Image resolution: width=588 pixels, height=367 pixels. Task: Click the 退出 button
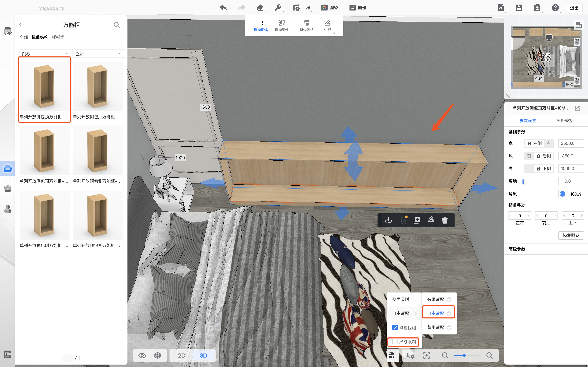tap(574, 8)
